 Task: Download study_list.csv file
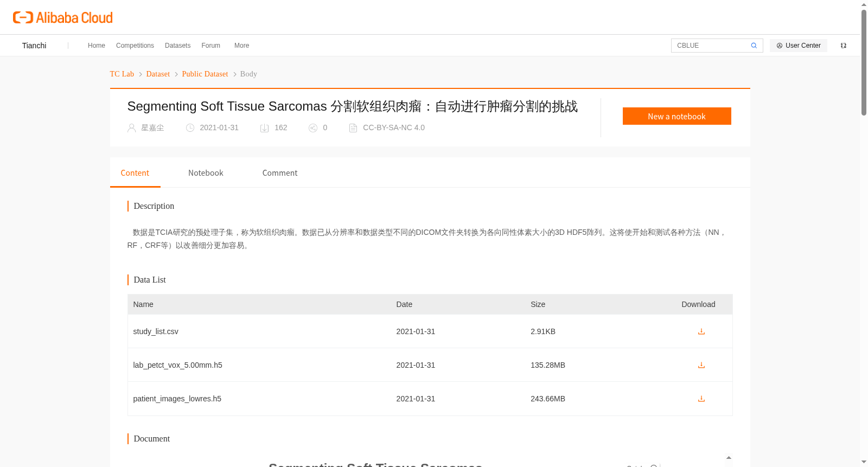701,331
